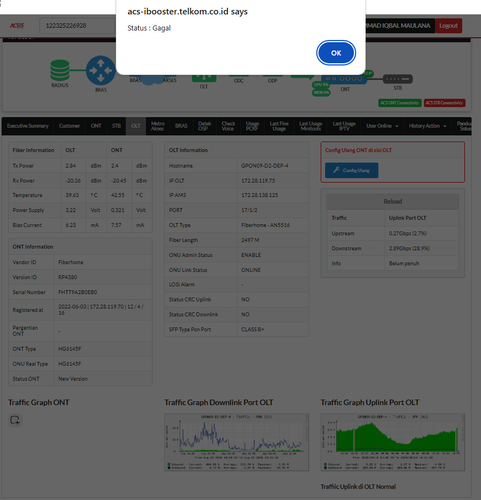Click the ODP node label
This screenshot has height=500, width=481.
(272, 81)
